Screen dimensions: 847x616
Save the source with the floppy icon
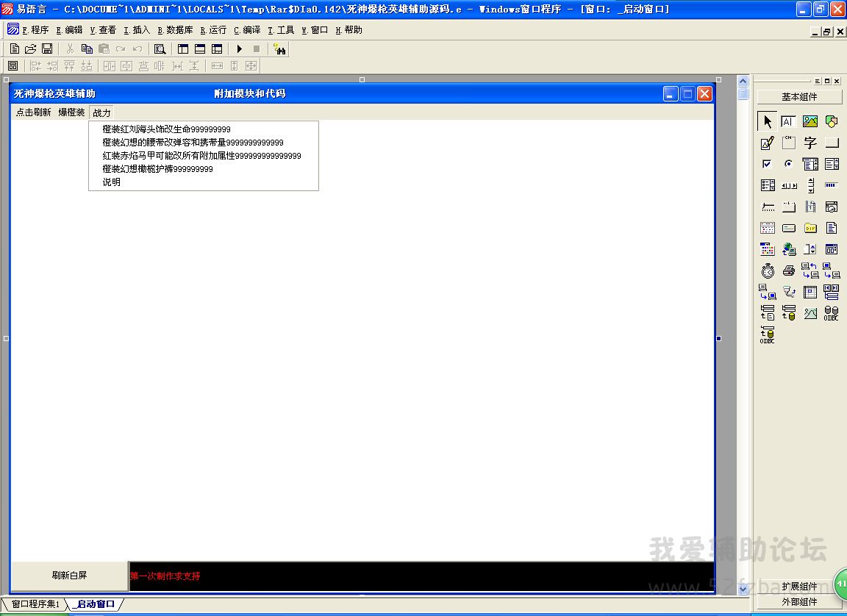47,49
